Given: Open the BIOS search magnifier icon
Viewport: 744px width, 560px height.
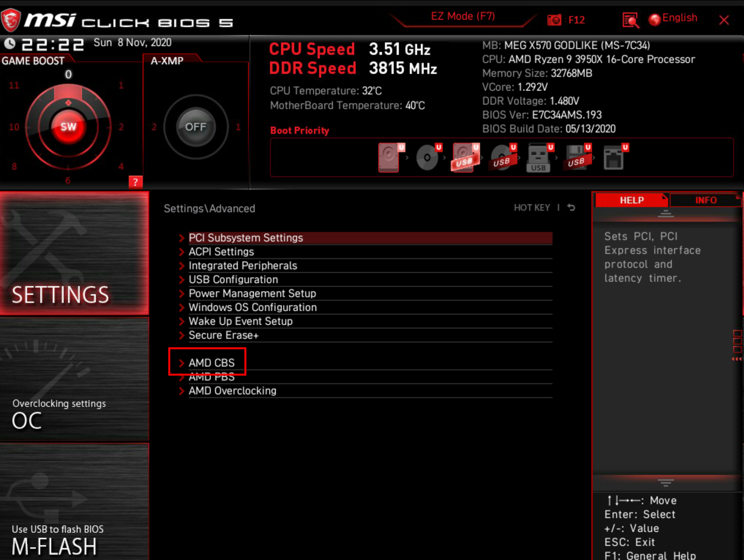Looking at the screenshot, I should [x=630, y=20].
